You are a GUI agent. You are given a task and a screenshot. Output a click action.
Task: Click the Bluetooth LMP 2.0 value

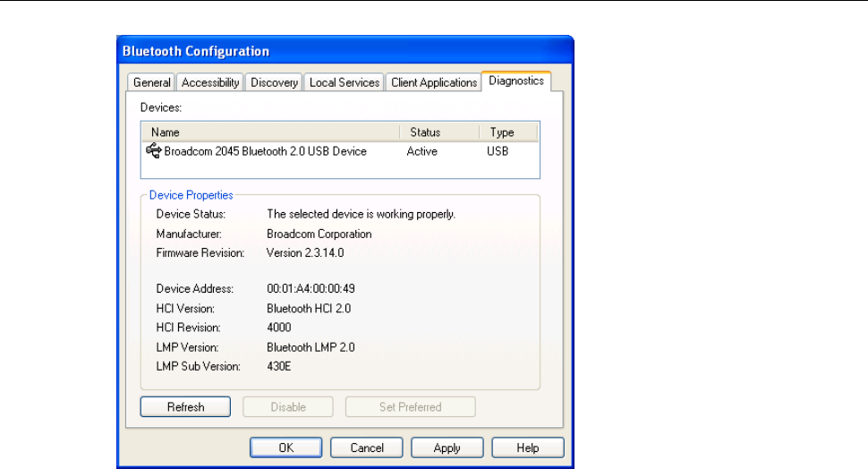pyautogui.click(x=311, y=347)
